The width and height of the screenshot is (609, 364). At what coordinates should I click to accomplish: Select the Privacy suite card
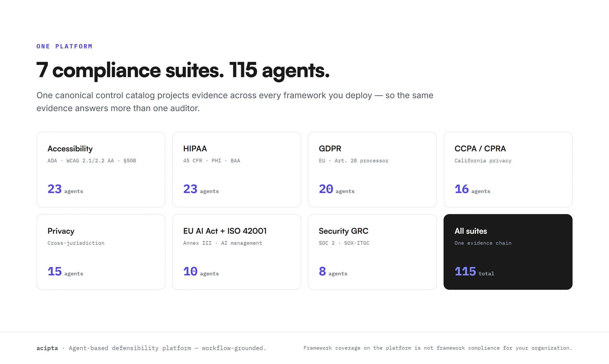click(x=101, y=252)
